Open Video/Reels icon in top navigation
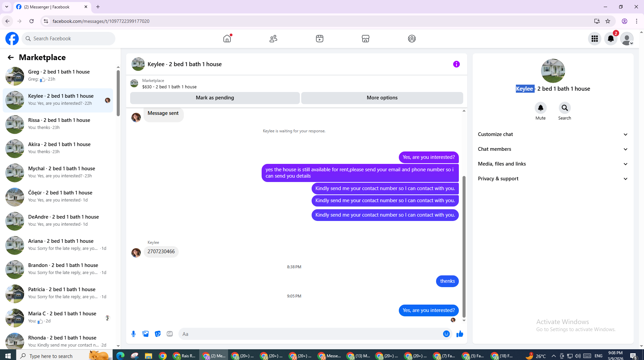This screenshot has height=360, width=644. [320, 39]
